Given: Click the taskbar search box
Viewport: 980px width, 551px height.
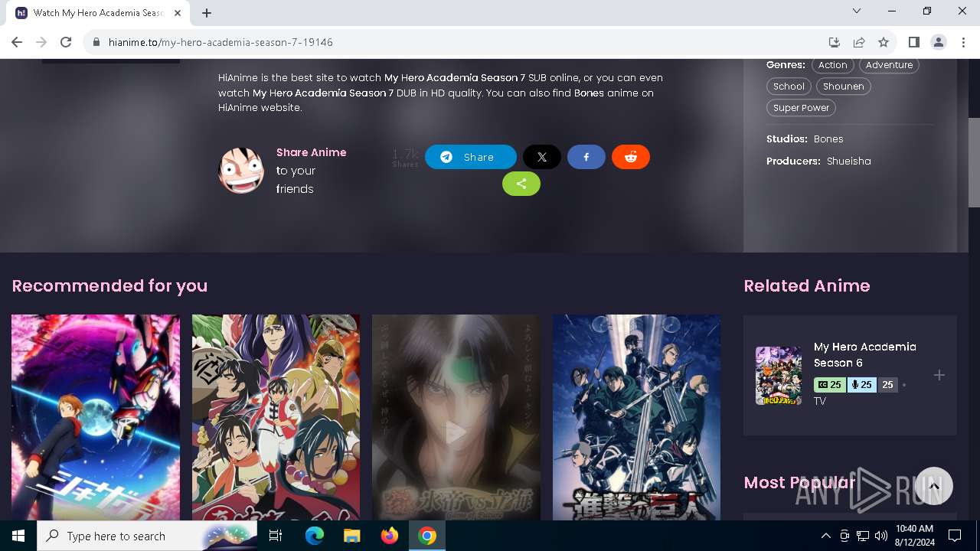Looking at the screenshot, I should [x=147, y=536].
